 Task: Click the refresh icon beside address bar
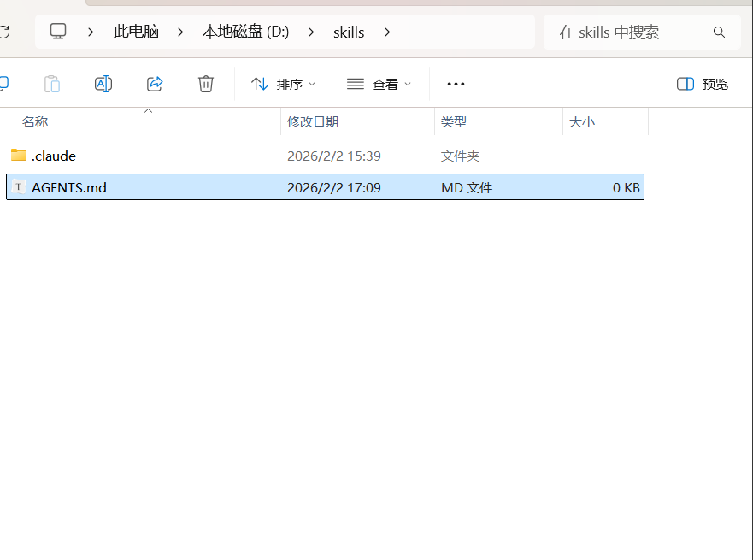4,32
